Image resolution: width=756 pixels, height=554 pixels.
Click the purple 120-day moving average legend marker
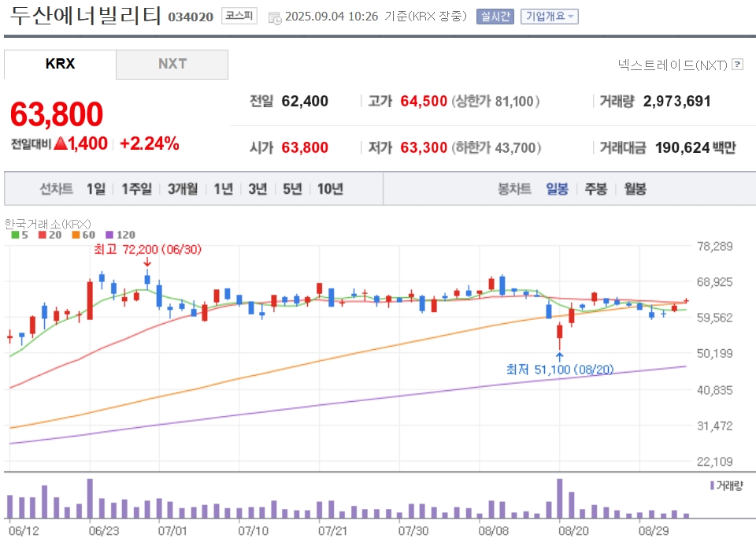tap(109, 235)
